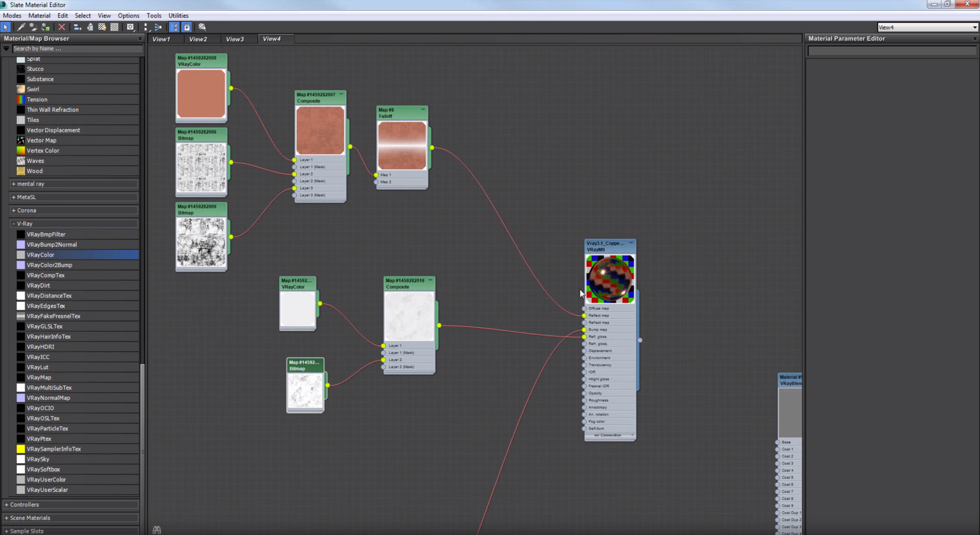Open the Modes menu
The height and width of the screenshot is (535, 980).
pos(12,16)
